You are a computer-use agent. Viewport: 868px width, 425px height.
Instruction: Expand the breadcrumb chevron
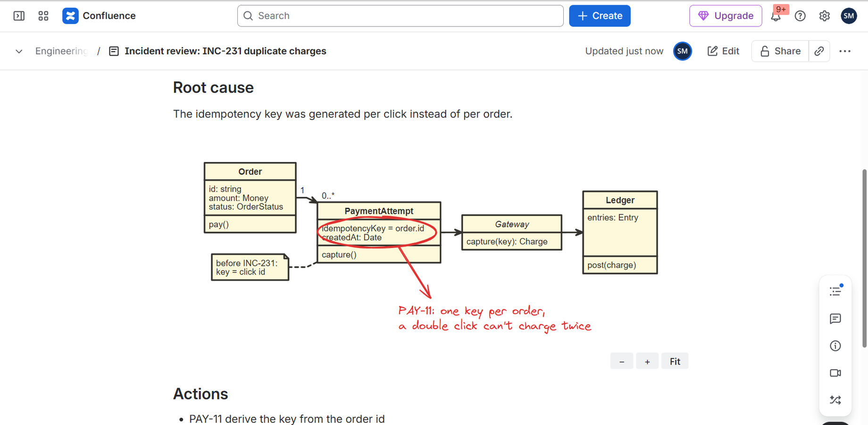click(x=19, y=51)
